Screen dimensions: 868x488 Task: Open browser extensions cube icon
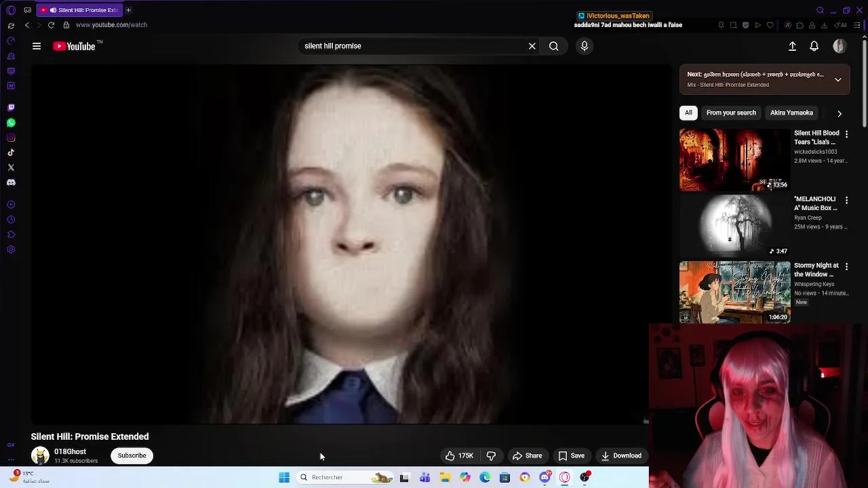tap(800, 25)
